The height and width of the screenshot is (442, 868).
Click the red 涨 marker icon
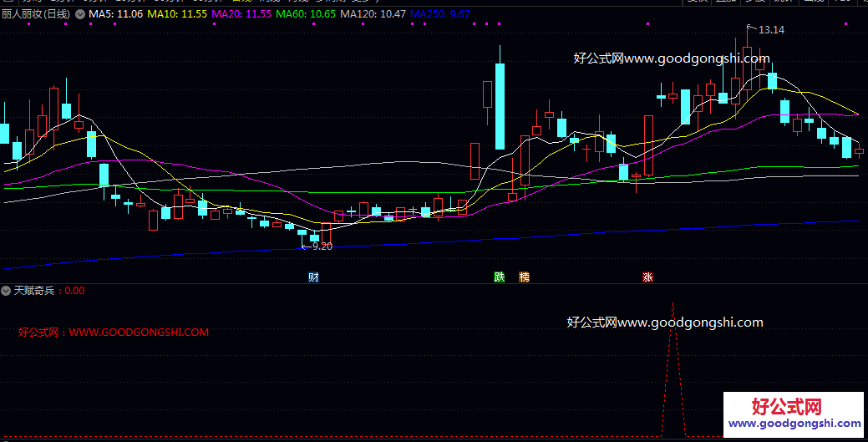coord(647,277)
